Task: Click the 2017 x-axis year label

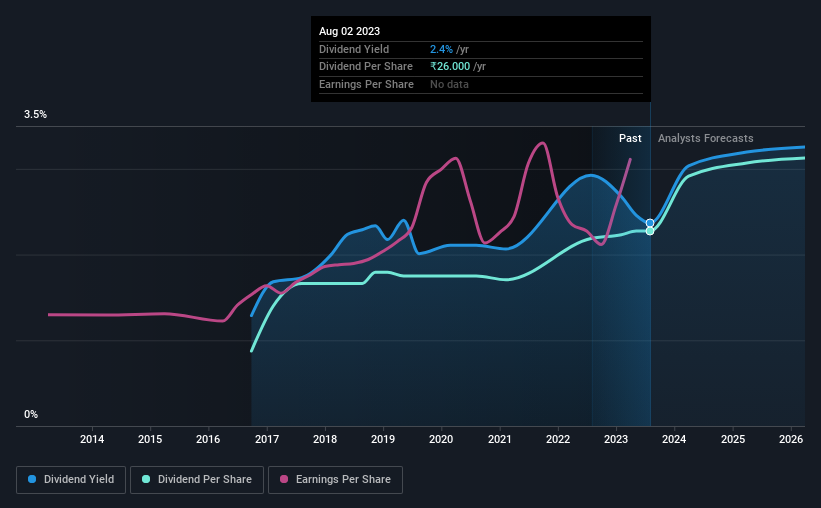Action: coord(267,439)
